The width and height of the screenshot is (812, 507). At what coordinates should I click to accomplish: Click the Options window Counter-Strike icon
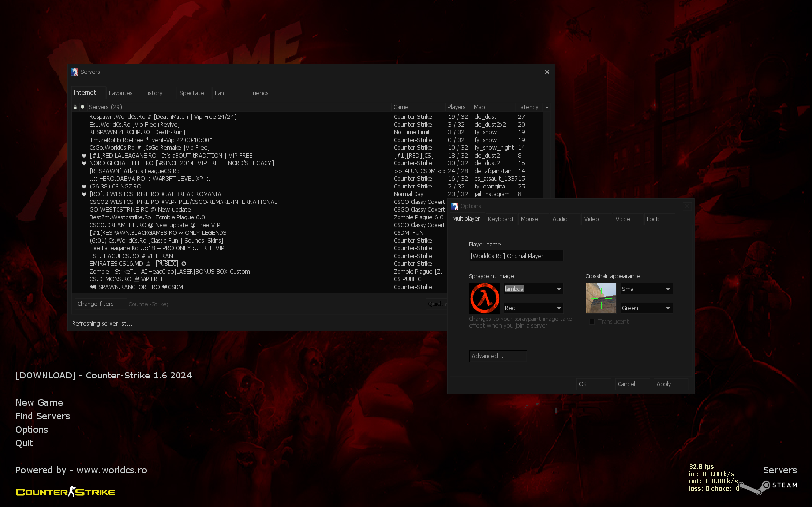(455, 206)
